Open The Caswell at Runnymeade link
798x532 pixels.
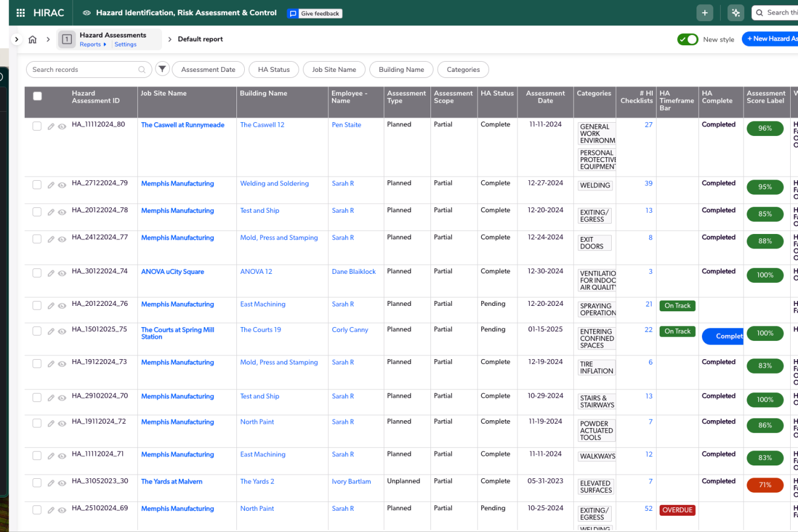[x=183, y=125]
